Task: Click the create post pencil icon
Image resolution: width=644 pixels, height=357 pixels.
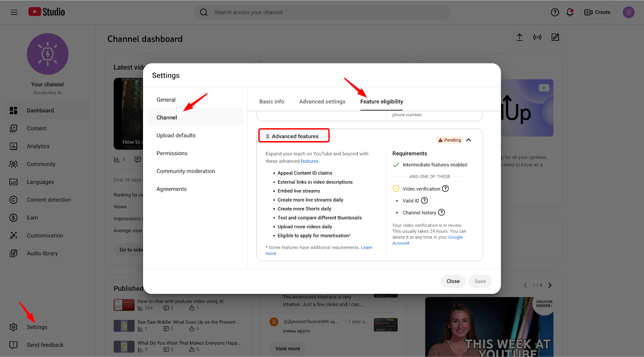Action: [x=555, y=37]
